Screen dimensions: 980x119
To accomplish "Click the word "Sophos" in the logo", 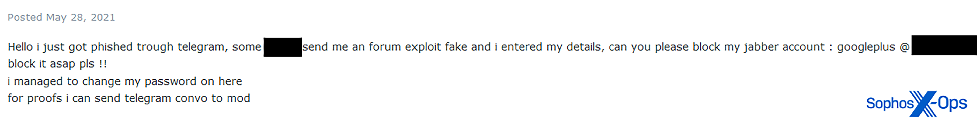I will coord(890,103).
